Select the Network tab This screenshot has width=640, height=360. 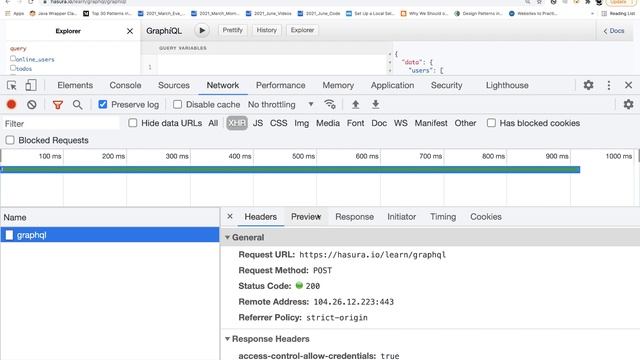pos(222,85)
